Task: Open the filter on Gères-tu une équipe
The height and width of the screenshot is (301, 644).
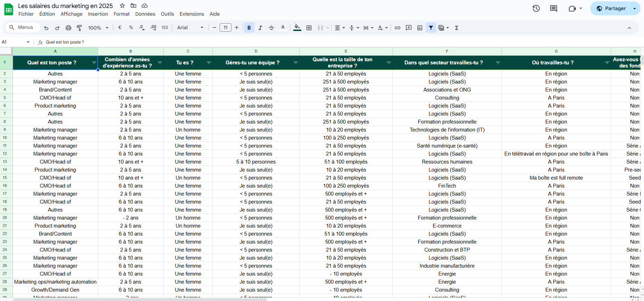Action: [296, 63]
